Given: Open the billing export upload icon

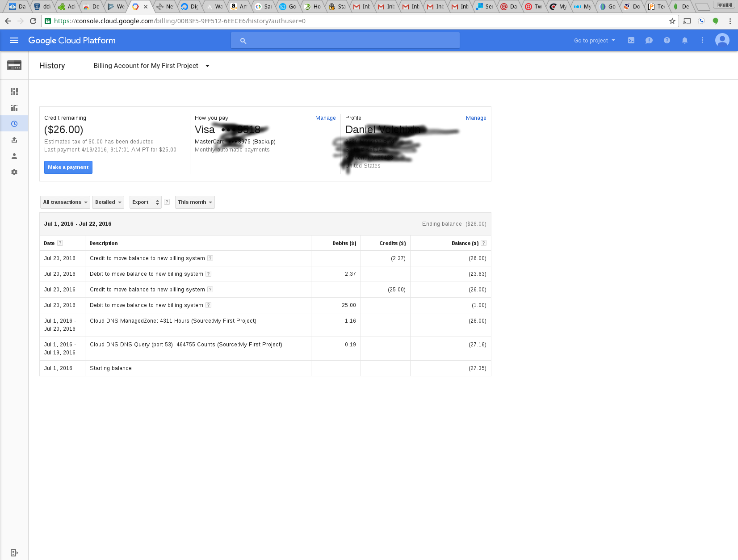Looking at the screenshot, I should pyautogui.click(x=14, y=140).
